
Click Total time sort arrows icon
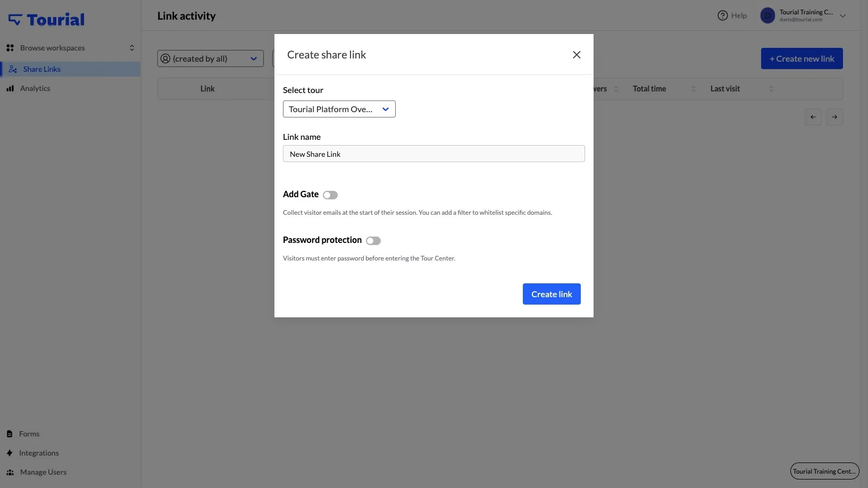(x=694, y=89)
